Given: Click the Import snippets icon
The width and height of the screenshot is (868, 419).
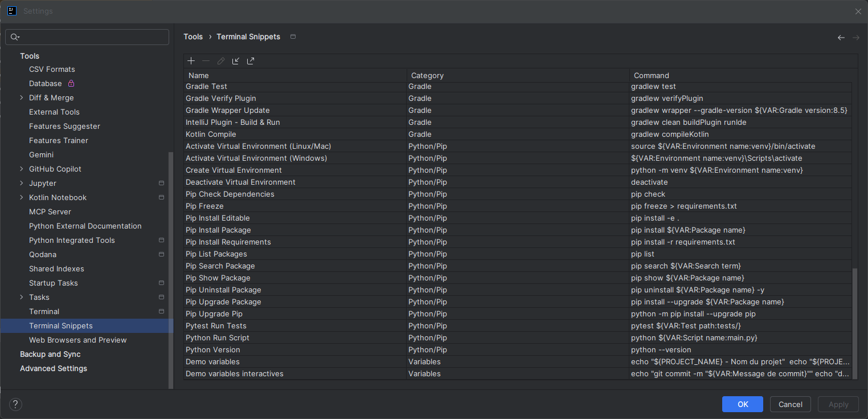Looking at the screenshot, I should (236, 61).
